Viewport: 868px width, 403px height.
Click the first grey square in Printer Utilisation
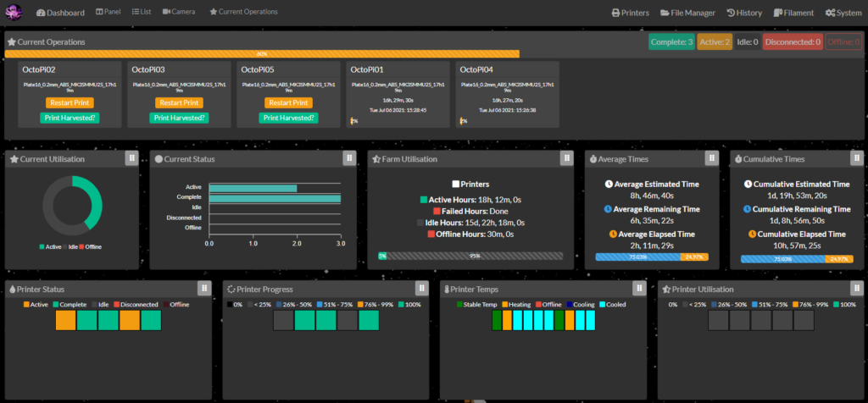719,320
